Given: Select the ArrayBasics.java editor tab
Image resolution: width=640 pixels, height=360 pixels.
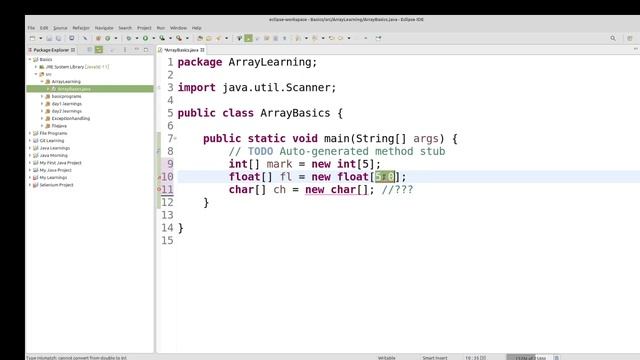Looking at the screenshot, I should pyautogui.click(x=182, y=50).
